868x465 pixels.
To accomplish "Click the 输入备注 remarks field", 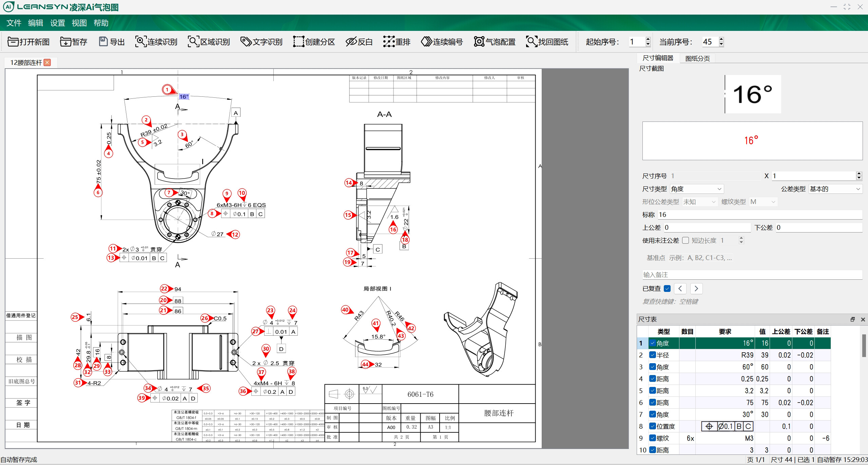I will point(752,275).
